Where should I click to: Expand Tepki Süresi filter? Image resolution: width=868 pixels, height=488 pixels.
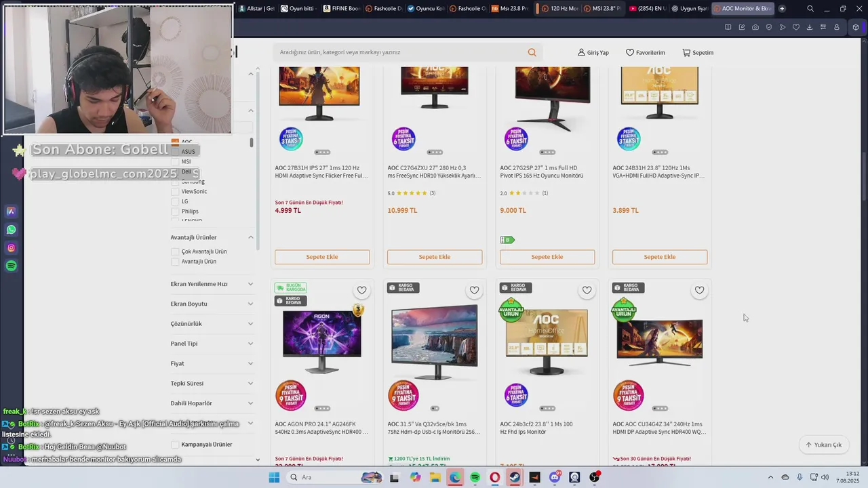250,384
